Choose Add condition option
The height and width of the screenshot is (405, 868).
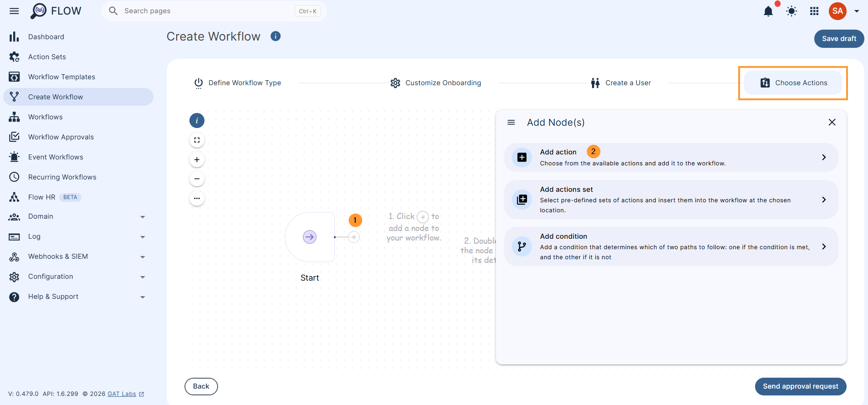coord(671,246)
